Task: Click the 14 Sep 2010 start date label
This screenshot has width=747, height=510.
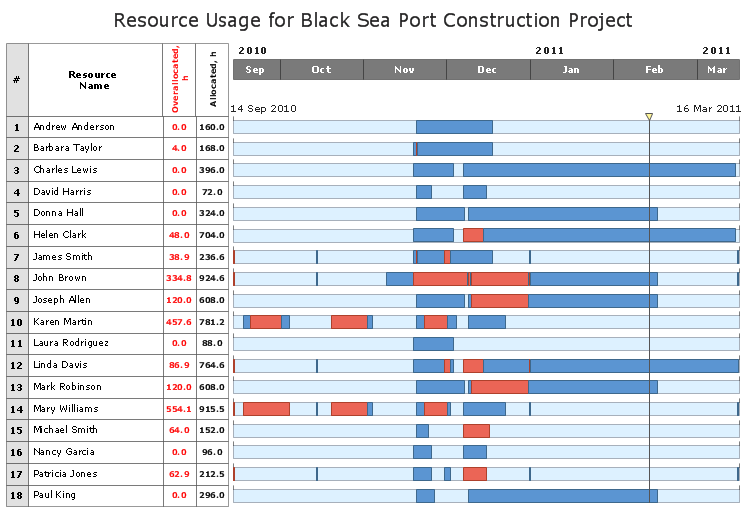Action: [x=263, y=109]
